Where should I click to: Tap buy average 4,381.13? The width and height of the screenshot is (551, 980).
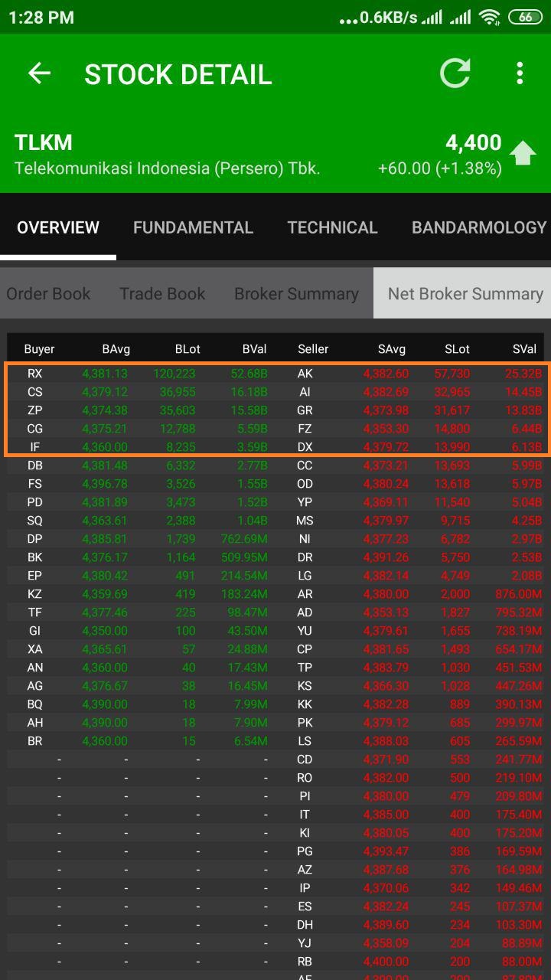[x=105, y=374]
